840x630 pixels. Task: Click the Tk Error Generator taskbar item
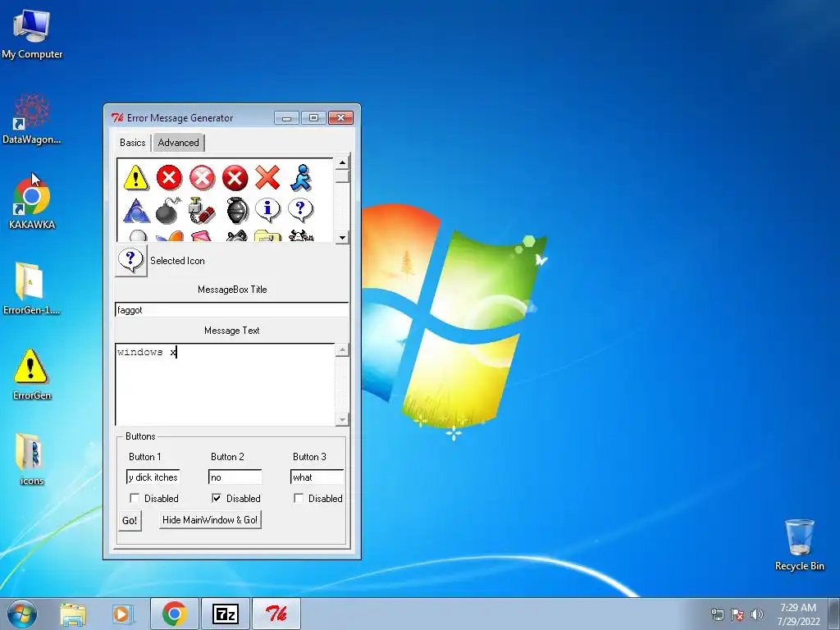(x=276, y=614)
